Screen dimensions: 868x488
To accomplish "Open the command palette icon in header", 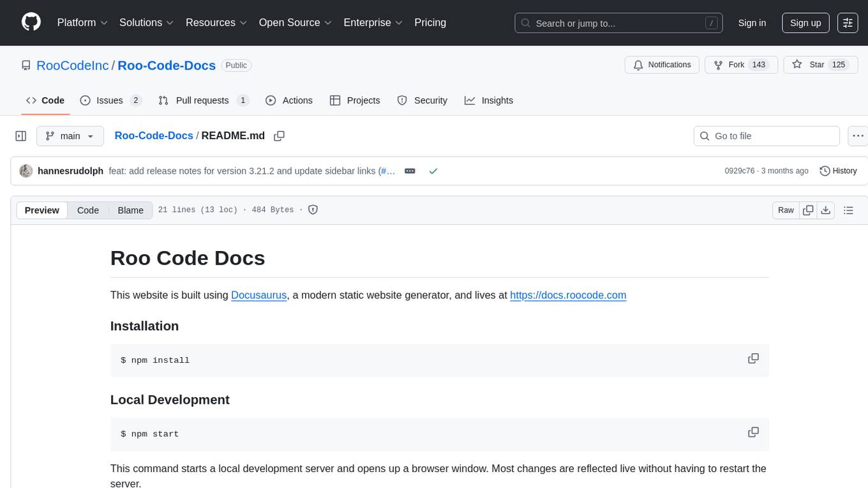I will click(x=848, y=22).
